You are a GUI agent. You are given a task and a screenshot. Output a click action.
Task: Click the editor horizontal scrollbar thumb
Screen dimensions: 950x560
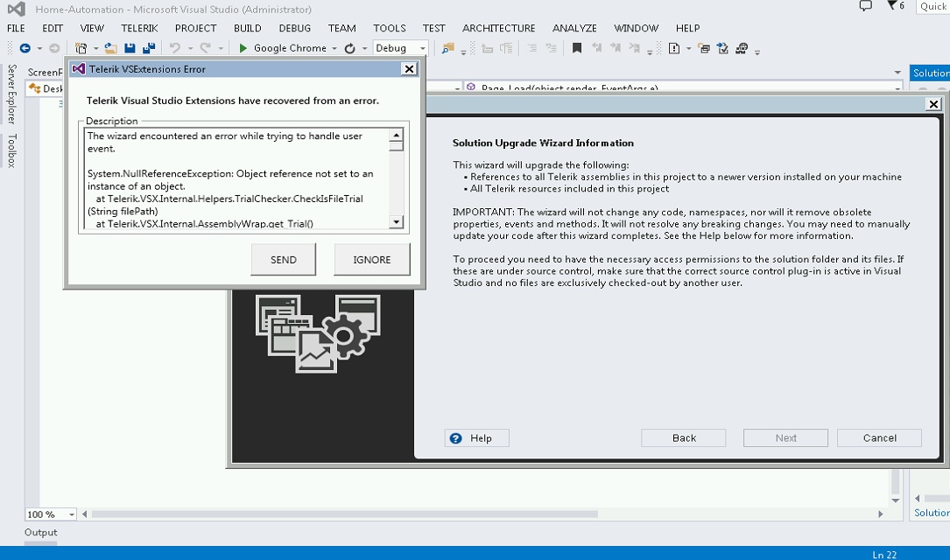[x=344, y=514]
